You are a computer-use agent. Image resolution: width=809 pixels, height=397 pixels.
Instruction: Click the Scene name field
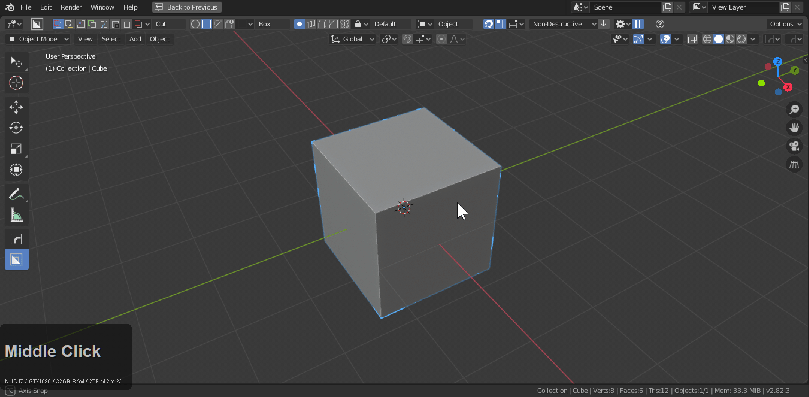626,7
